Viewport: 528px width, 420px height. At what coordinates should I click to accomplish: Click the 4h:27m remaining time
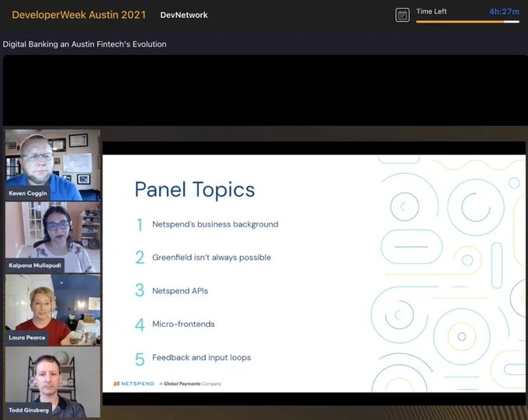pos(504,12)
